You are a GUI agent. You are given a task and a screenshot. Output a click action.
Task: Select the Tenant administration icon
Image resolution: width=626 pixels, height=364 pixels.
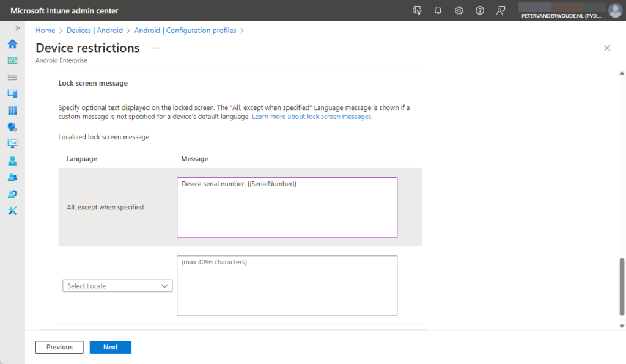12,194
